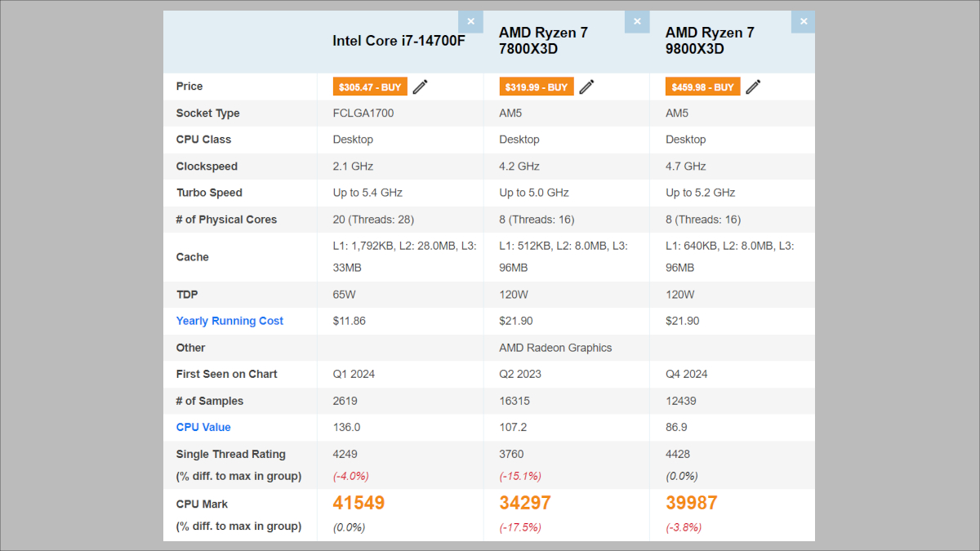
Task: Click the 41549 CPU Mark score
Action: pos(359,504)
